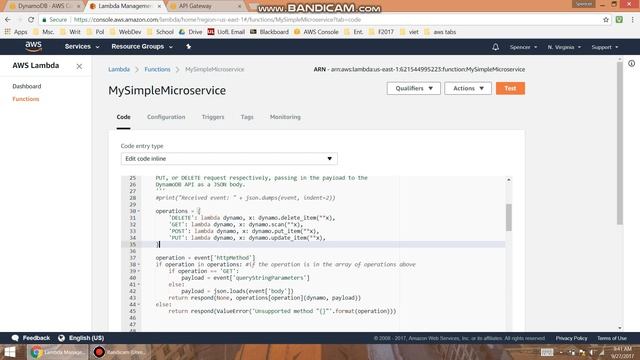This screenshot has height=360, width=640.
Task: Switch to Chrome in the taskbar
Action: (x=58, y=352)
